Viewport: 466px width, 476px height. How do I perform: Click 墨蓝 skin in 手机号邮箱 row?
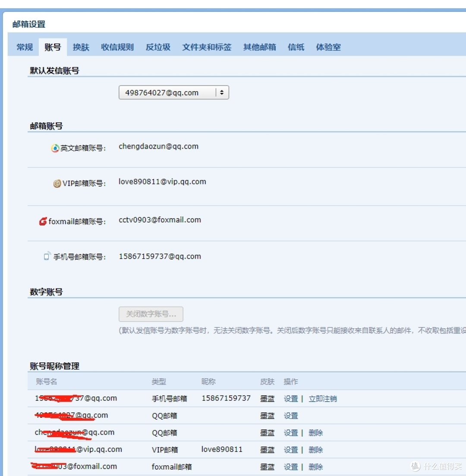267,399
